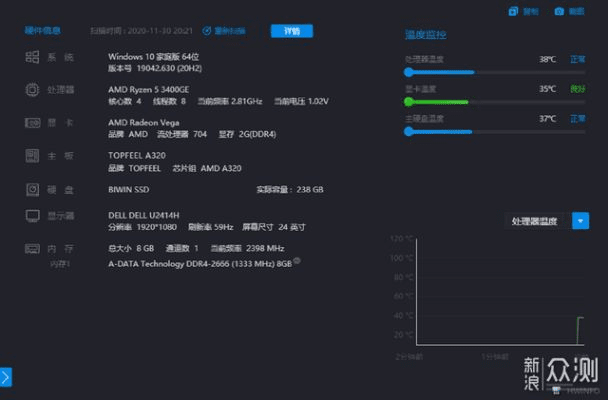The height and width of the screenshot is (400, 608).
Task: Click the System (系统) category icon
Action: coord(32,57)
